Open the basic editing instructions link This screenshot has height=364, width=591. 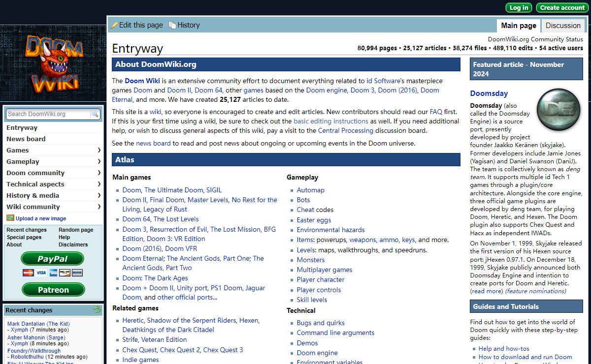(331, 121)
